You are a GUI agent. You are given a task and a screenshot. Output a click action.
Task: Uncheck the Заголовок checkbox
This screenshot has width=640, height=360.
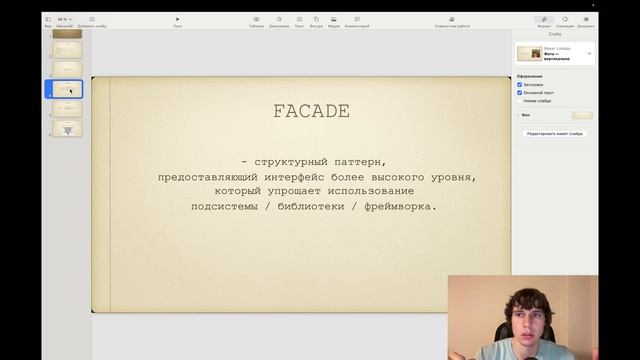[520, 84]
